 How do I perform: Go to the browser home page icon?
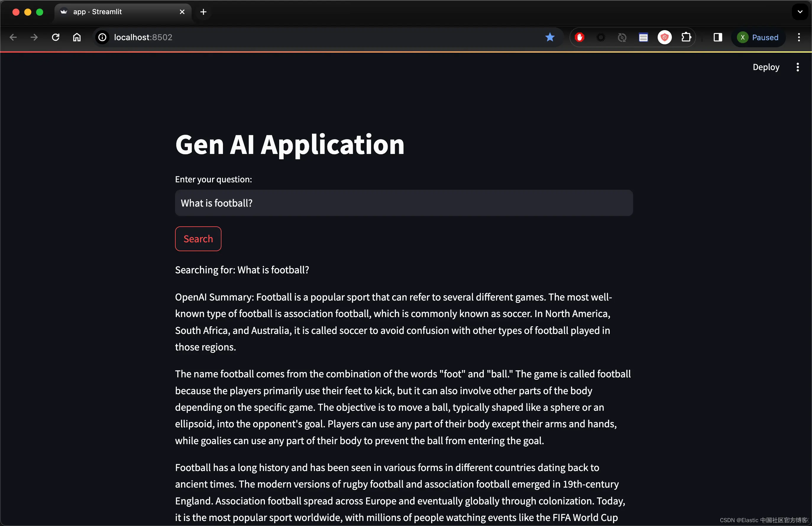pyautogui.click(x=77, y=37)
